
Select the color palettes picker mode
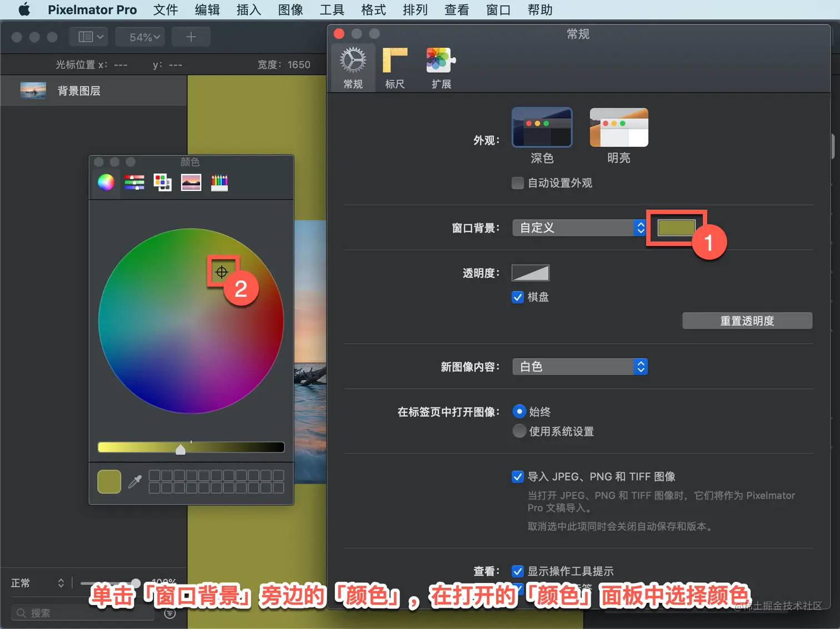pyautogui.click(x=163, y=182)
